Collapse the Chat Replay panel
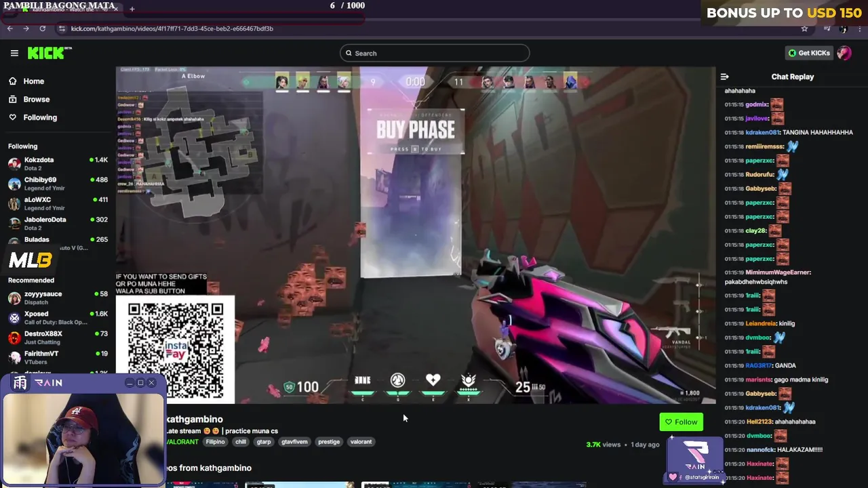868x488 pixels. (724, 77)
